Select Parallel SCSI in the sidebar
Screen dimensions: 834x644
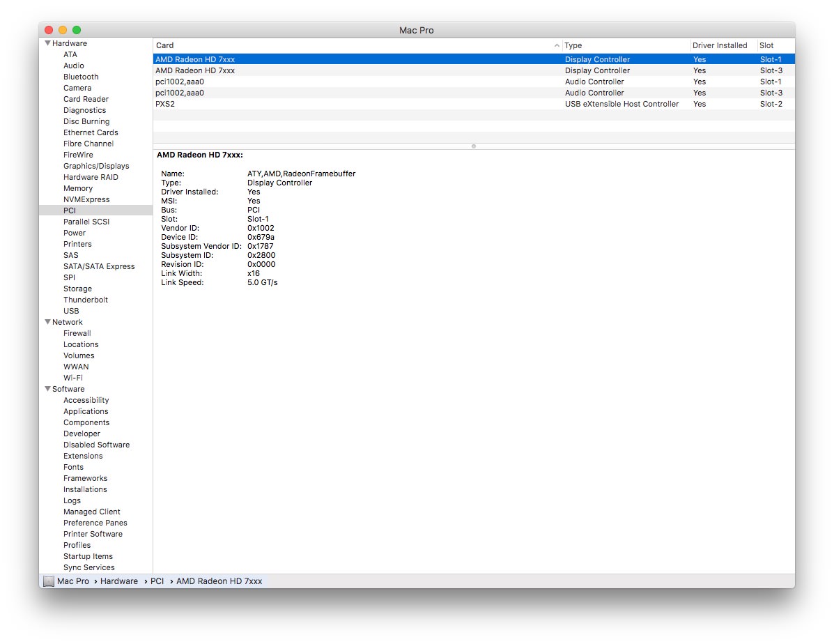[86, 222]
